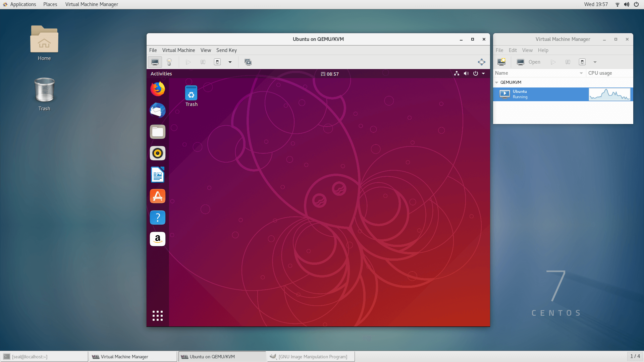Image resolution: width=644 pixels, height=362 pixels.
Task: Click the fullscreen toggle icon in VM toolbar
Action: pos(481,62)
